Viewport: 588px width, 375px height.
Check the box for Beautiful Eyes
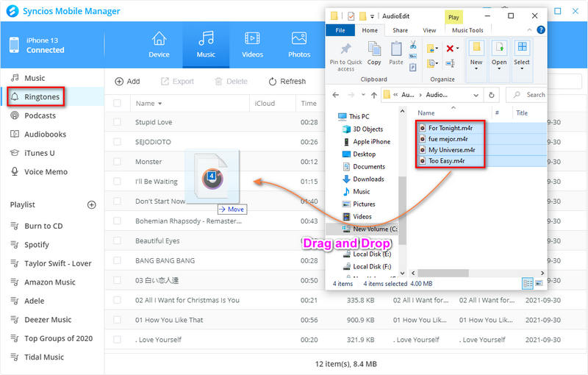[117, 240]
